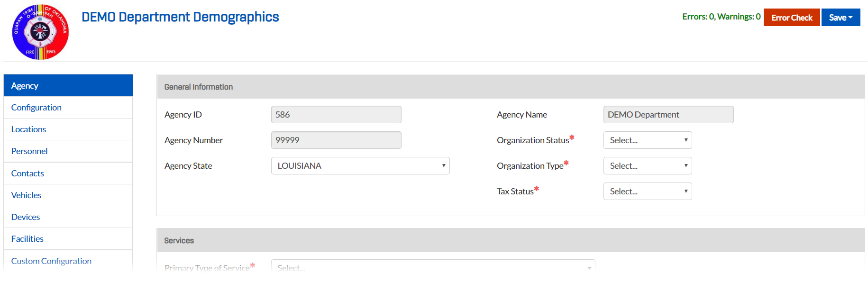Image resolution: width=868 pixels, height=283 pixels.
Task: Choose a Tax Status option
Action: (648, 192)
